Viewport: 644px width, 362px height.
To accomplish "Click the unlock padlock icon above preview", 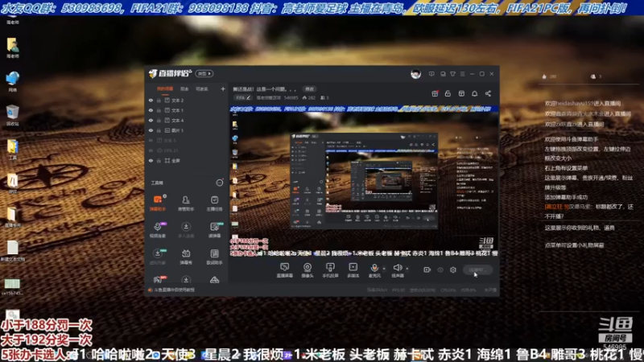I will point(448,93).
